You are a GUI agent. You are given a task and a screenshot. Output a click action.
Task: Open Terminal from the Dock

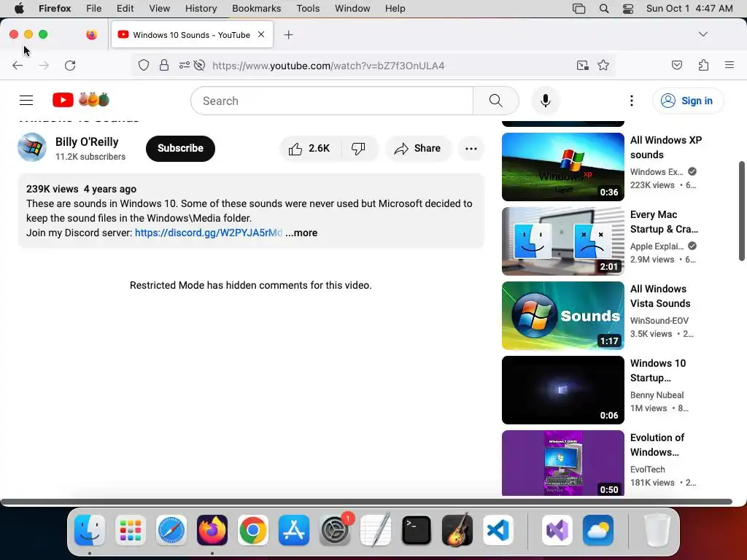pos(417,530)
